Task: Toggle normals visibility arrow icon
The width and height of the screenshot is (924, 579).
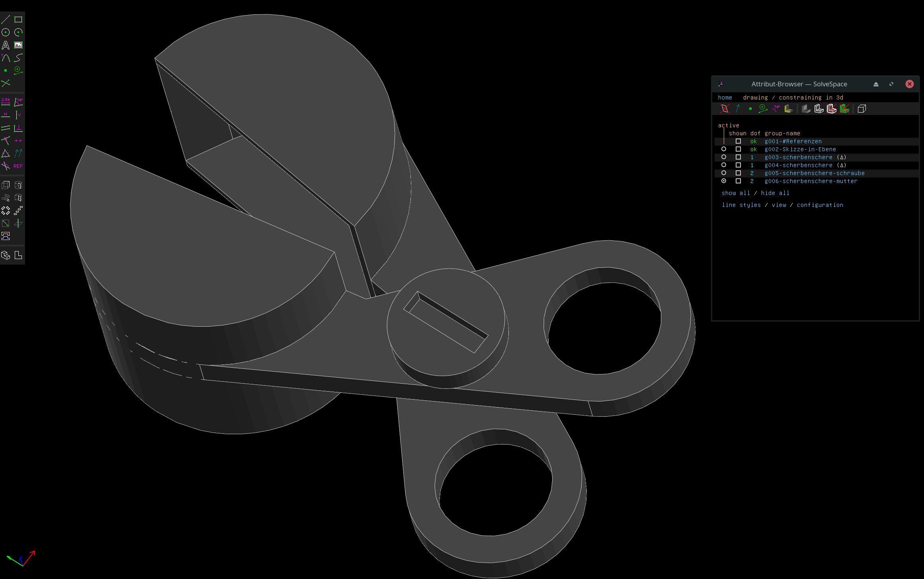Action: [x=738, y=109]
